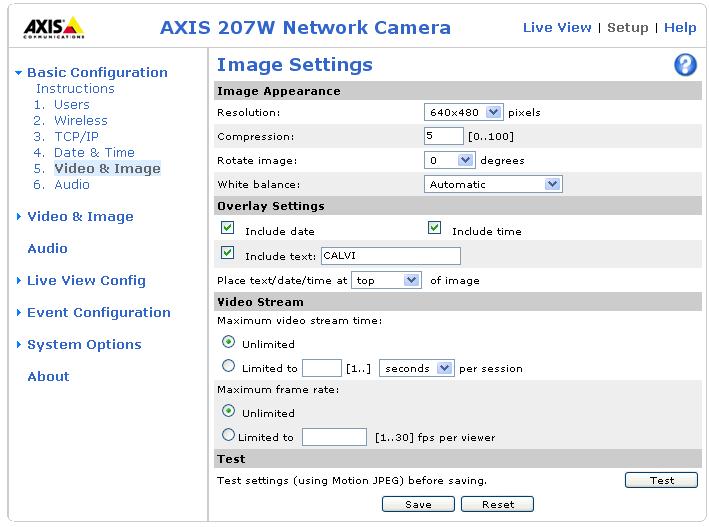Open Instructions under Basic Configuration
Screen dimensions: 709x527
click(x=75, y=89)
